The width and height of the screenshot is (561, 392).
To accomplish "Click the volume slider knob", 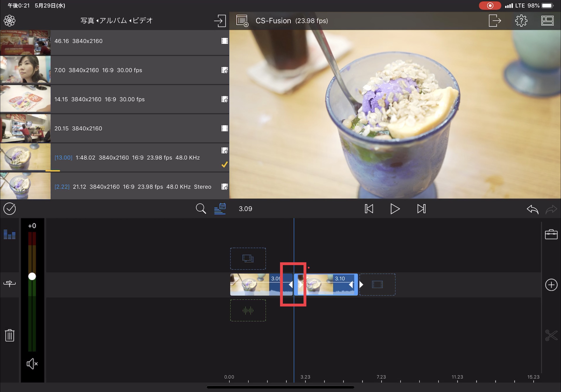I will pos(32,276).
